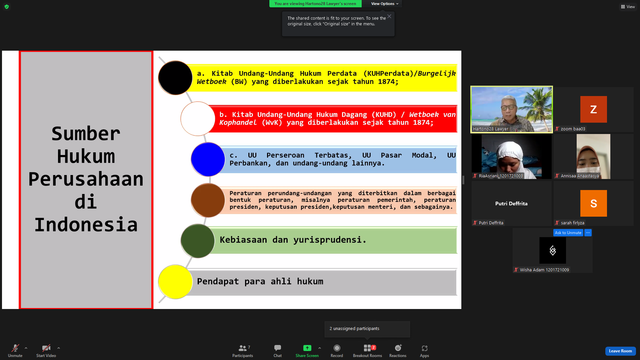Click the yellow circle on the slide
This screenshot has height=360, width=640.
pyautogui.click(x=175, y=282)
